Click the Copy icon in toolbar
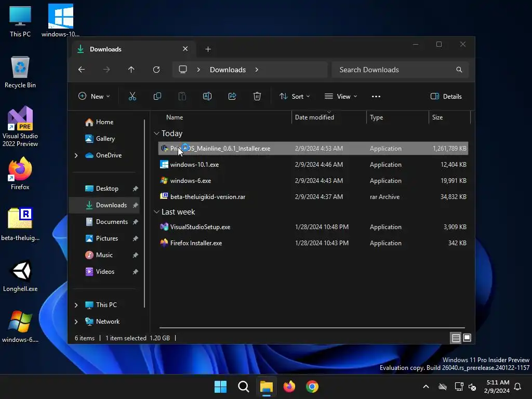Screen dimensions: 532x399 157,96
